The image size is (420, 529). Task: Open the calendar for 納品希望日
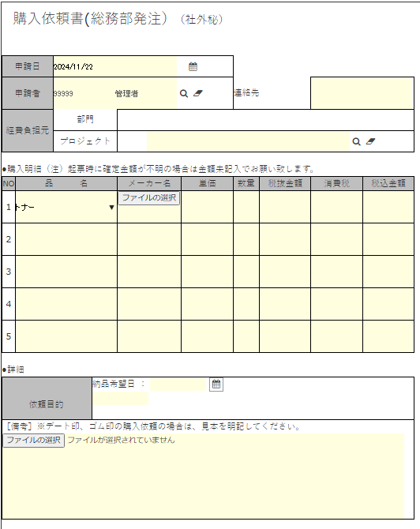tap(216, 385)
